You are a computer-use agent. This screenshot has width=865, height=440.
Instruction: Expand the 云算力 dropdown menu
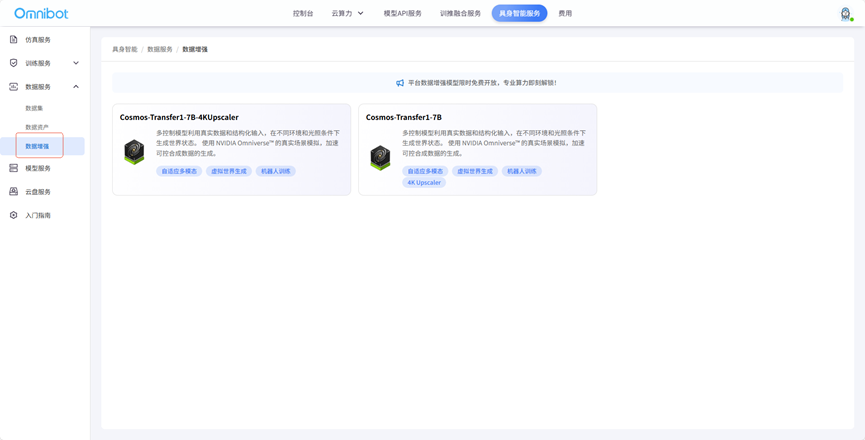click(348, 13)
